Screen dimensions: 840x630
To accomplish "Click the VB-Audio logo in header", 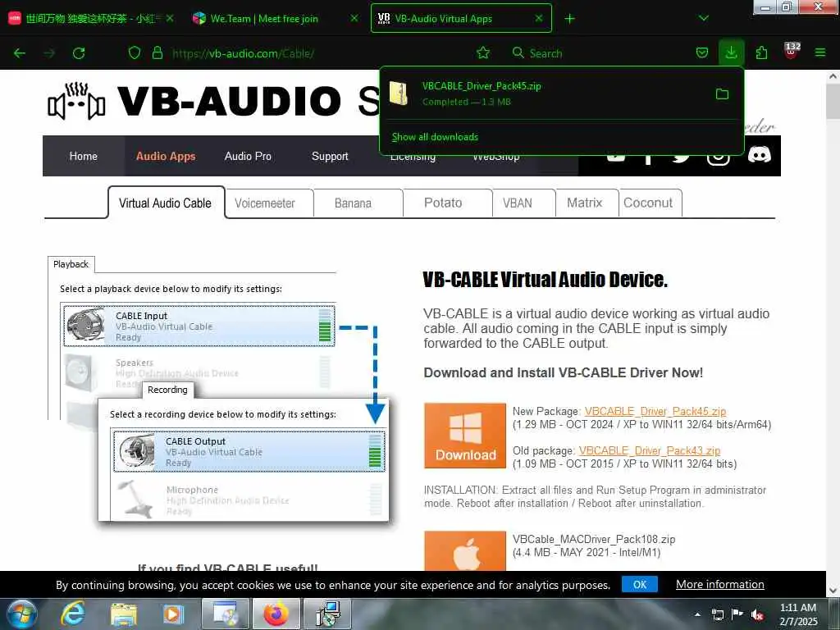I will click(76, 101).
